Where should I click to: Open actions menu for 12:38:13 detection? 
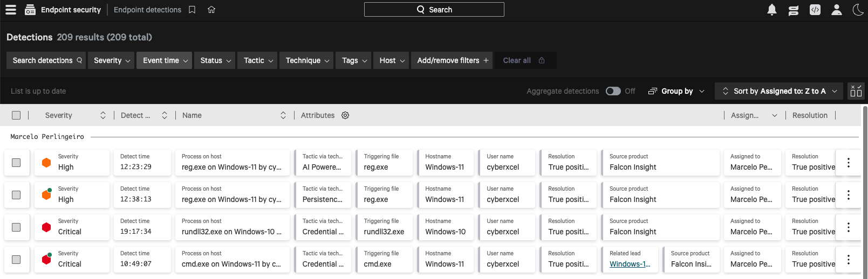pos(849,194)
